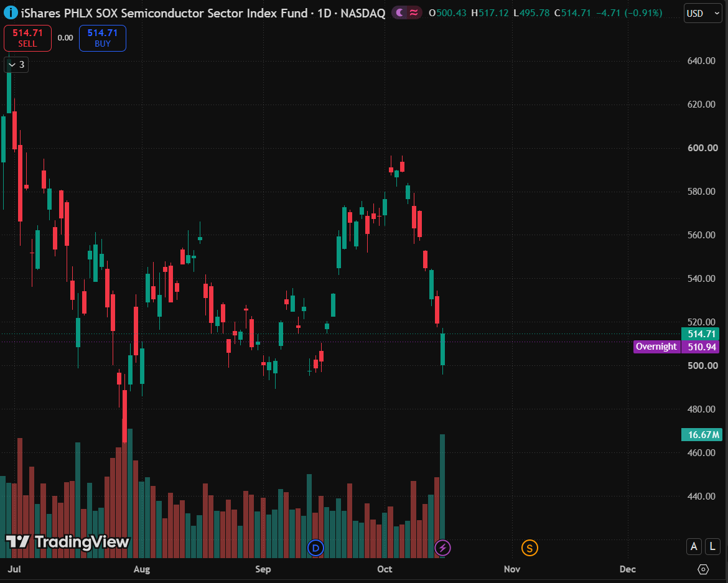The width and height of the screenshot is (728, 583).
Task: Open the dividend D marker on timeline
Action: point(315,548)
